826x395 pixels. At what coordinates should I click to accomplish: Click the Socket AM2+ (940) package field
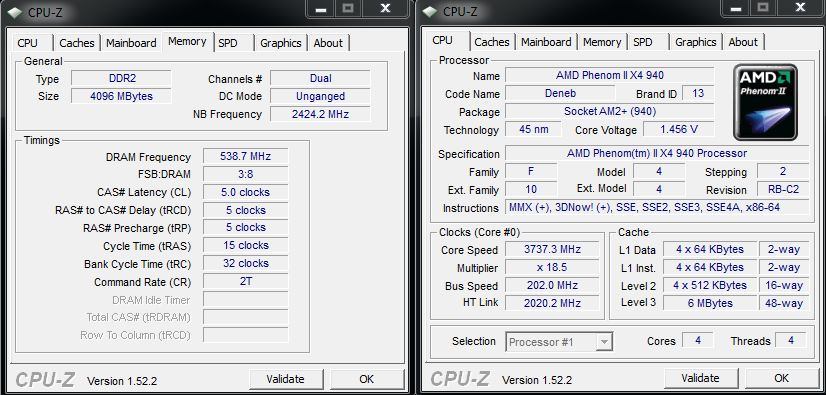tap(610, 112)
